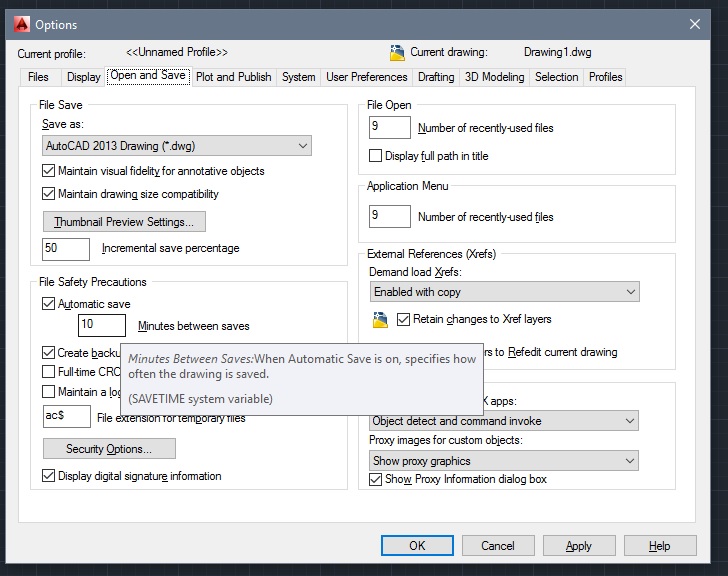728x576 pixels.
Task: Uncheck Show Proxy Information dialog box
Action: tap(376, 479)
